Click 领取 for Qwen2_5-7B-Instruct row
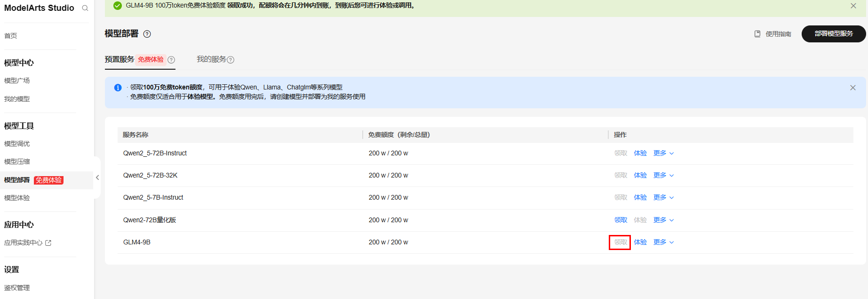868x299 pixels. pos(621,197)
